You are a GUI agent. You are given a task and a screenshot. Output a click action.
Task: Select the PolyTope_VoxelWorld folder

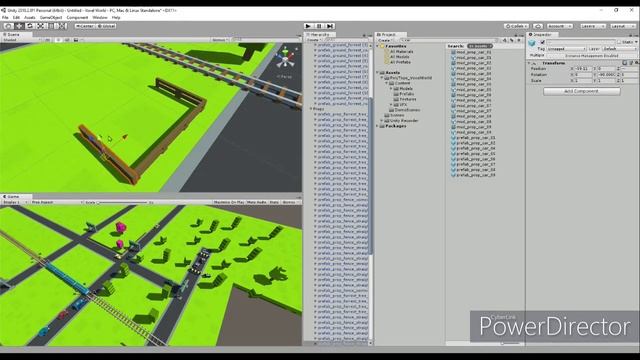(x=410, y=78)
